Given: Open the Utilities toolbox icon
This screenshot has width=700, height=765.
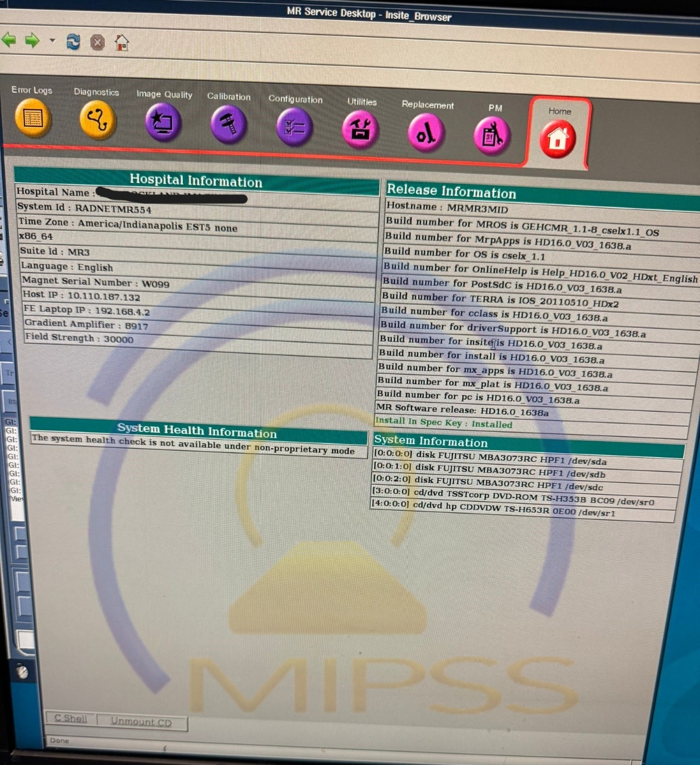Looking at the screenshot, I should pos(360,130).
